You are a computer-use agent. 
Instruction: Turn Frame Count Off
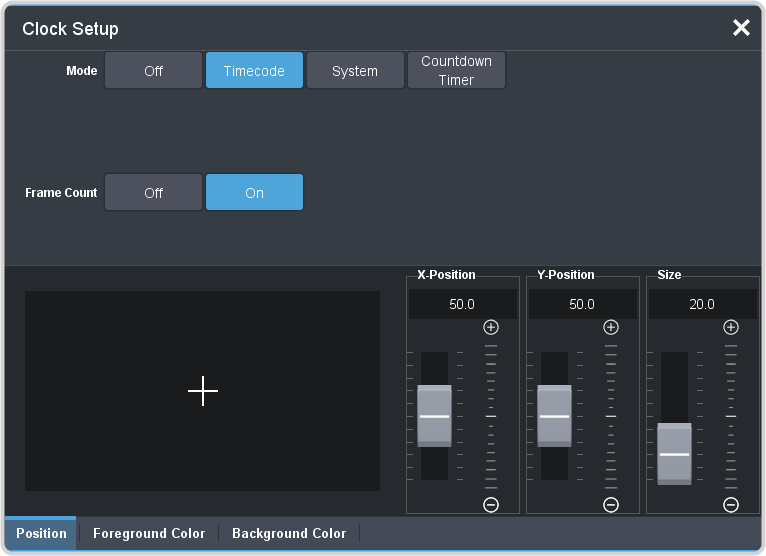point(153,193)
